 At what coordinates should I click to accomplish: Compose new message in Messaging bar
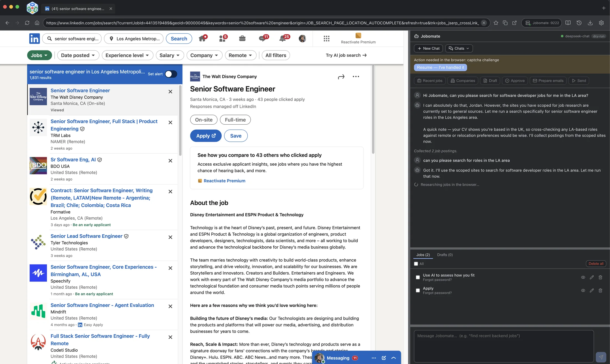(x=384, y=358)
